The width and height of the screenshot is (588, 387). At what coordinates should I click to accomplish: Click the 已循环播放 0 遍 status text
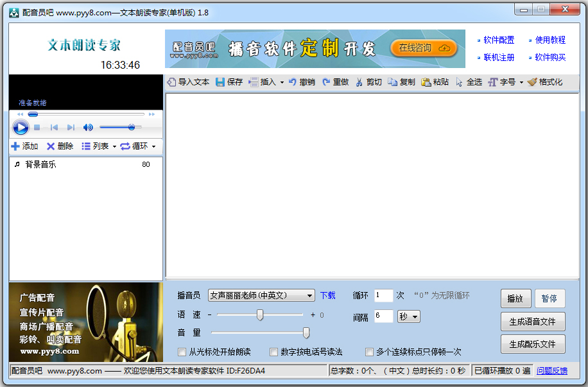(502, 371)
